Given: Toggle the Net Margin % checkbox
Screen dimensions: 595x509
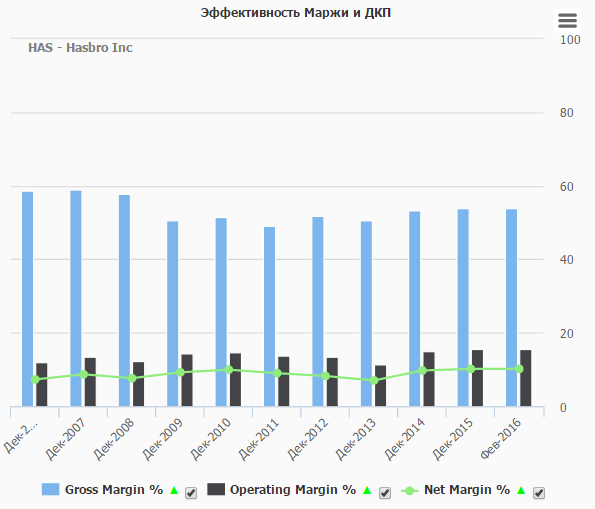Looking at the screenshot, I should point(539,493).
